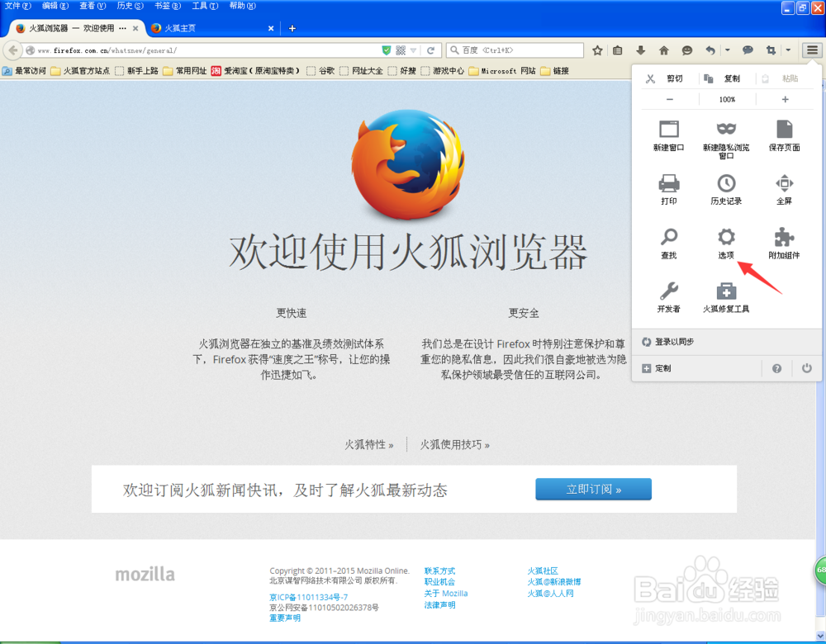The width and height of the screenshot is (826, 644).
Task: Open the 帮助 (Help) menu
Action: (242, 6)
